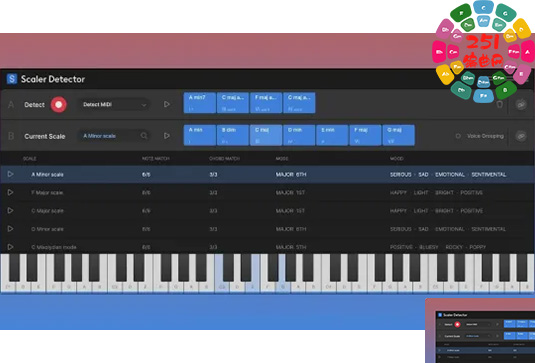Click the POSITIVE BLUESY ROCKY POPPY mood text
535x363 pixels.
(438, 247)
